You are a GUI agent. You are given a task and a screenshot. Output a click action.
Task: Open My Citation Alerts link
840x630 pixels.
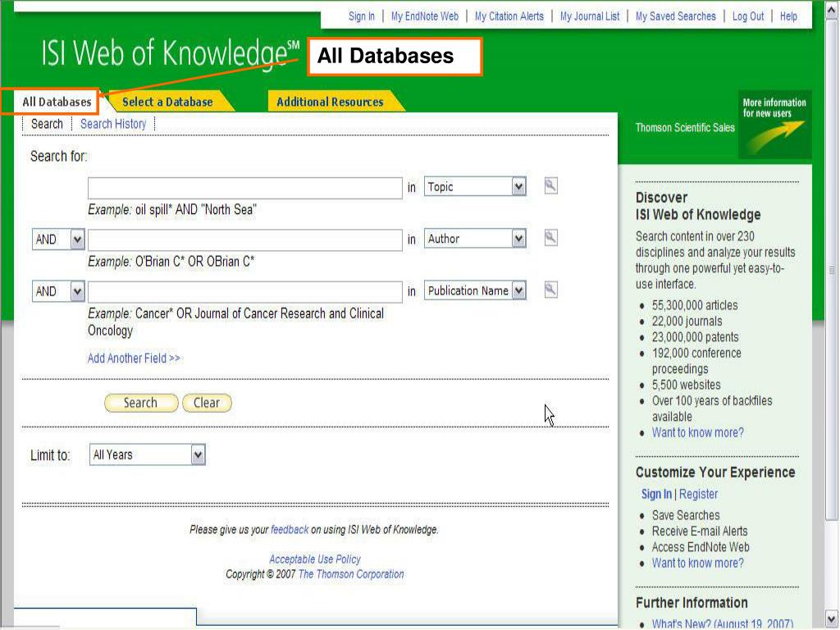(x=509, y=16)
